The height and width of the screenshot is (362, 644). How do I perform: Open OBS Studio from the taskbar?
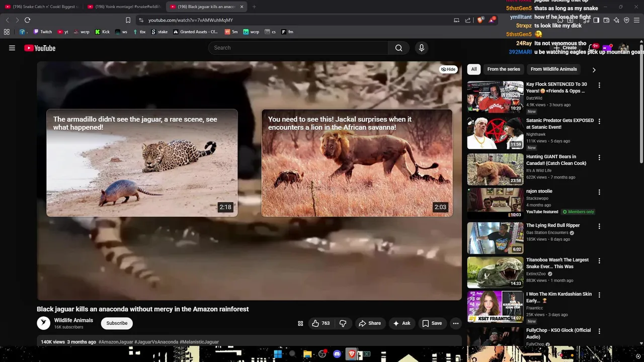pyautogui.click(x=323, y=354)
